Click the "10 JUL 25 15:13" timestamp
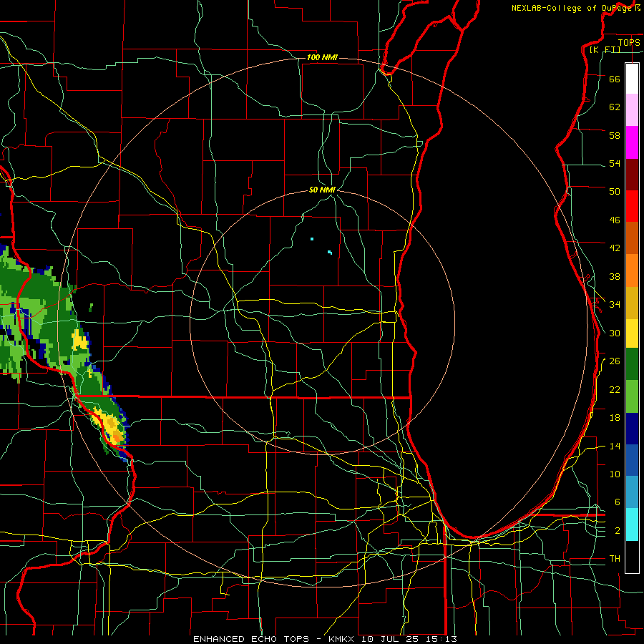 (409, 639)
